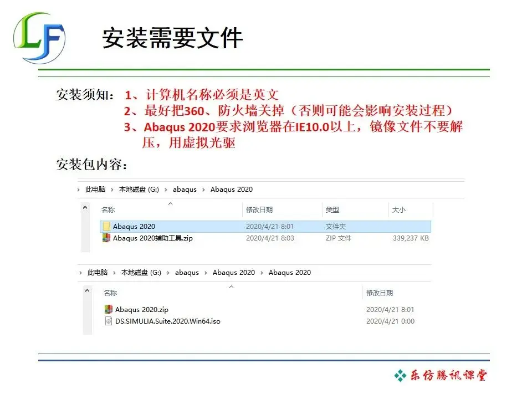Go to 本地磁盘 (G:) in lower breadcrumb
Screen dimensions: 532x399
coord(141,273)
